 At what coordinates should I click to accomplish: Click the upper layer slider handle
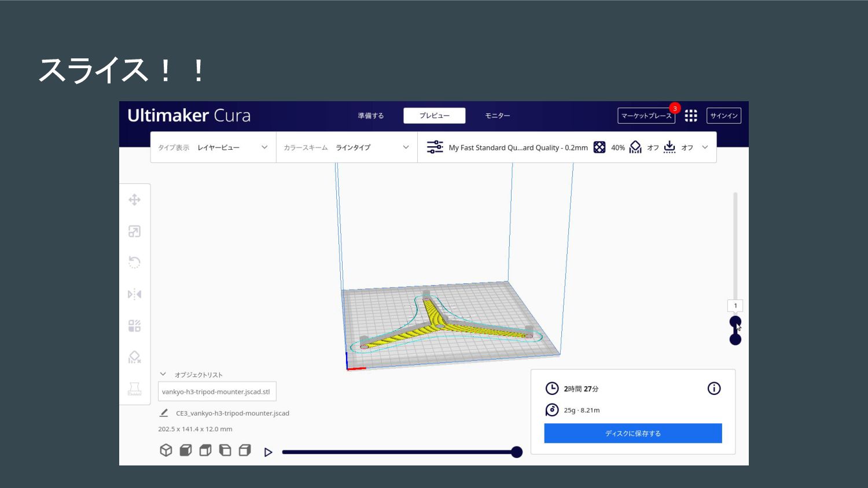[x=735, y=321]
